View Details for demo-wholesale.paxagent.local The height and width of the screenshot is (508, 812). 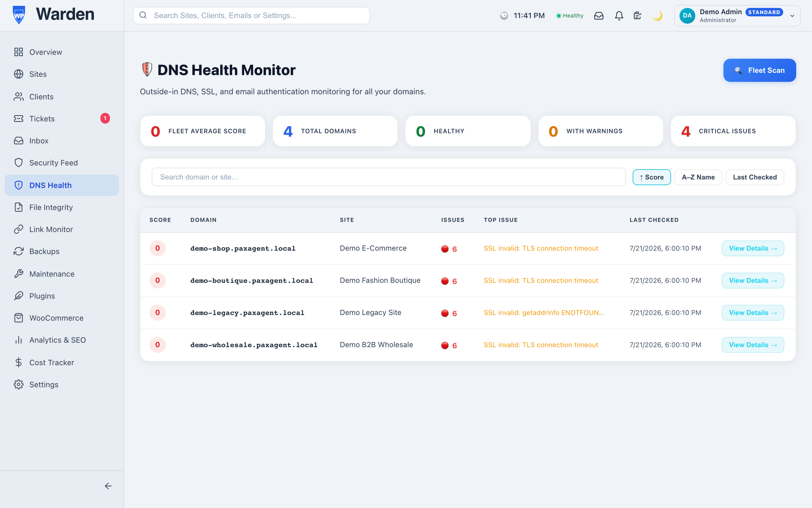[753, 345]
